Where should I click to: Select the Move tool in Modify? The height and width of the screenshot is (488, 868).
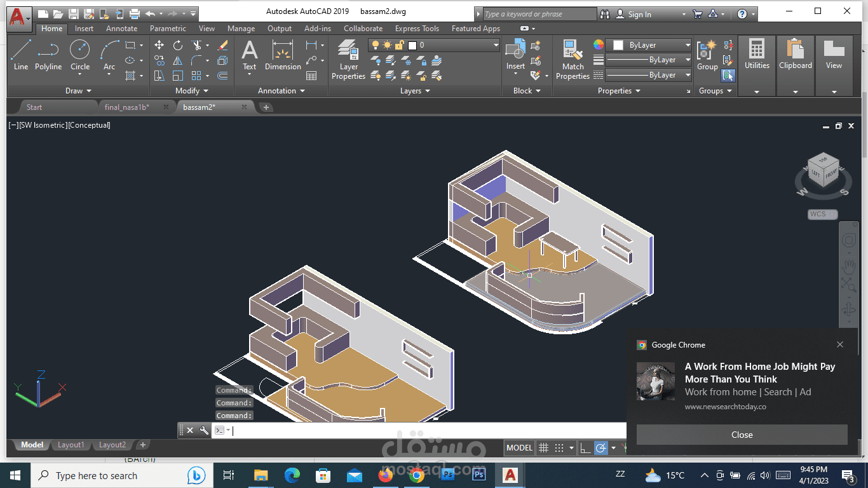point(159,45)
